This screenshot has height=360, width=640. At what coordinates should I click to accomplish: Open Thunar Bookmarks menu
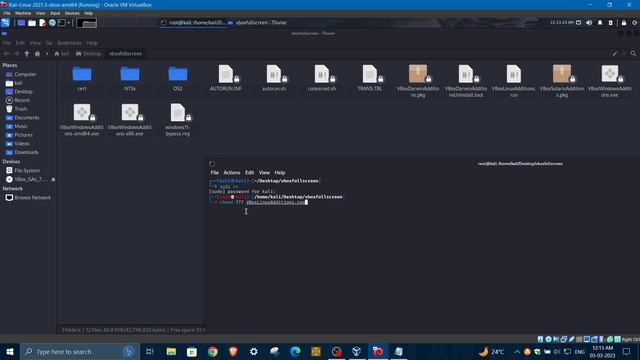tap(69, 43)
